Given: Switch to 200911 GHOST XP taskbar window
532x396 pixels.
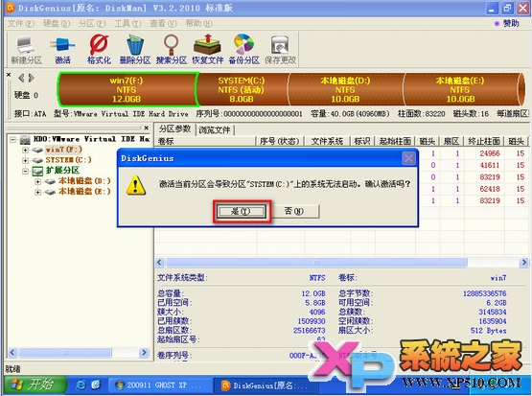Looking at the screenshot, I should click(x=159, y=385).
